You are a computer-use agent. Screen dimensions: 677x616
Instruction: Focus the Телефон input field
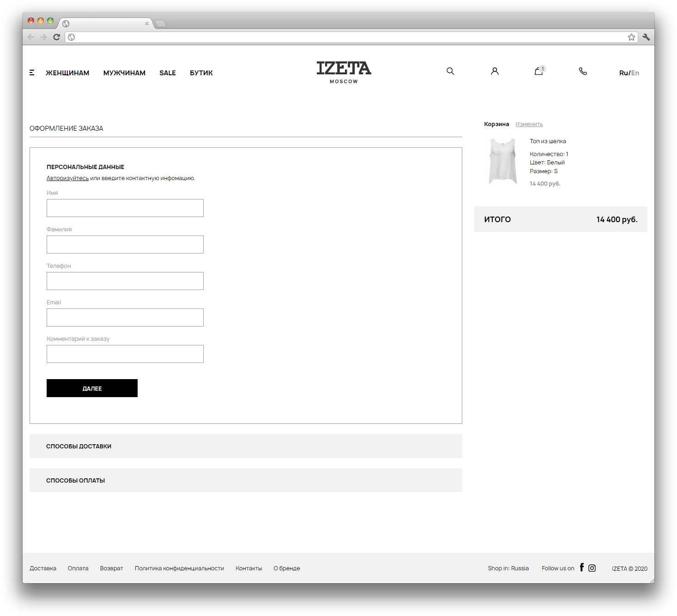[125, 281]
